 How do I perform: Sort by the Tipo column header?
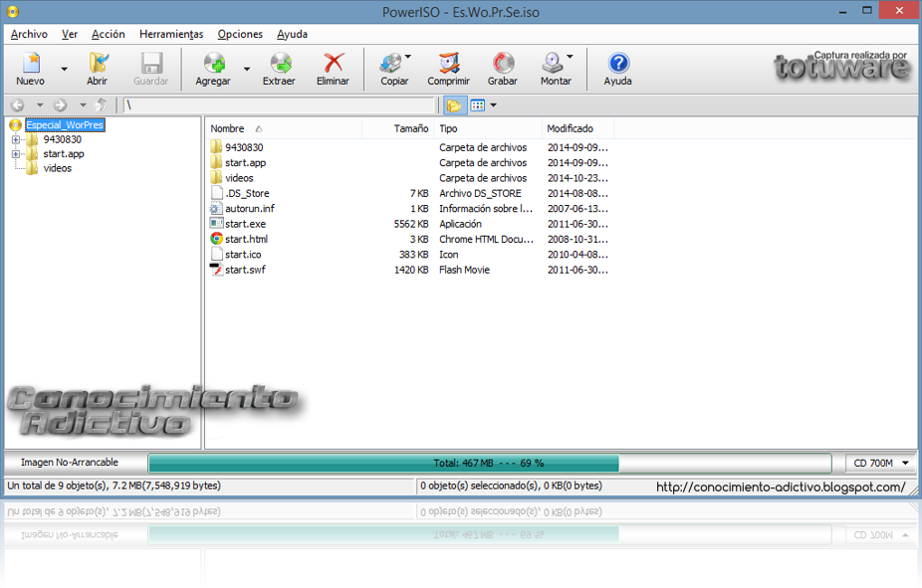click(x=488, y=128)
